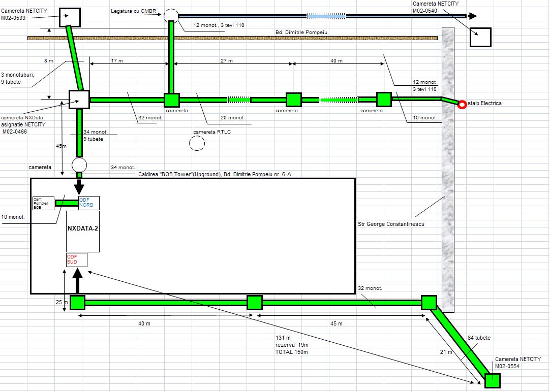
Task: Click the '84 tubete' label
Action: (479, 338)
